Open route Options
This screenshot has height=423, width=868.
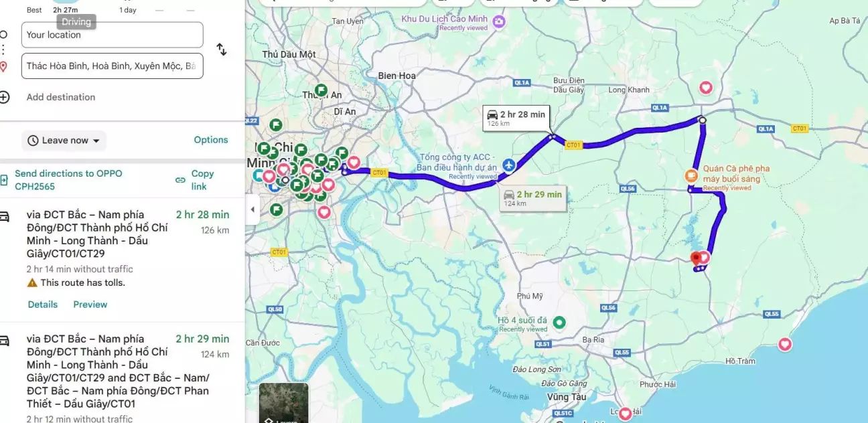[211, 140]
